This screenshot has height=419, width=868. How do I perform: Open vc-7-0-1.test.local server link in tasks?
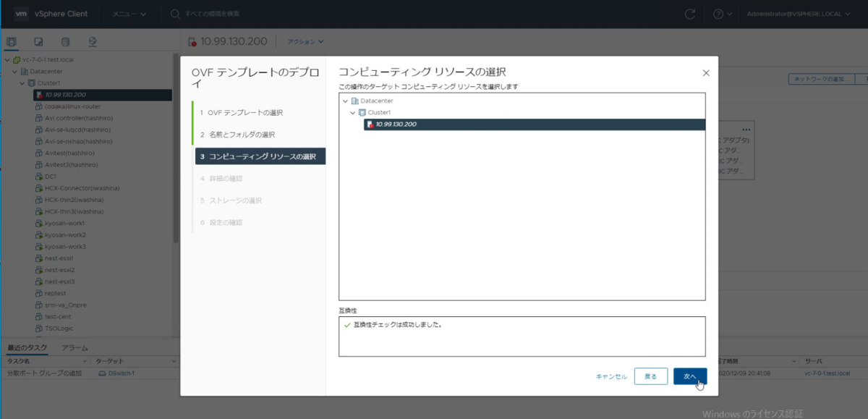pyautogui.click(x=827, y=373)
